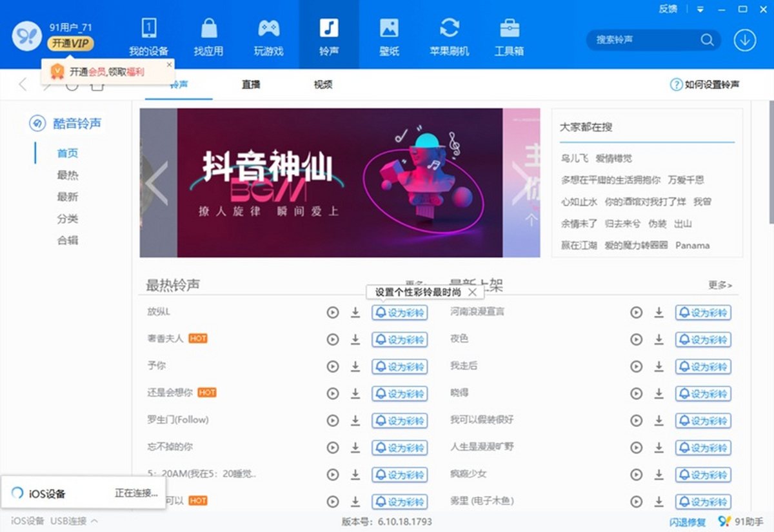Play the 放纵L ringtone
This screenshot has height=532, width=774.
(333, 313)
